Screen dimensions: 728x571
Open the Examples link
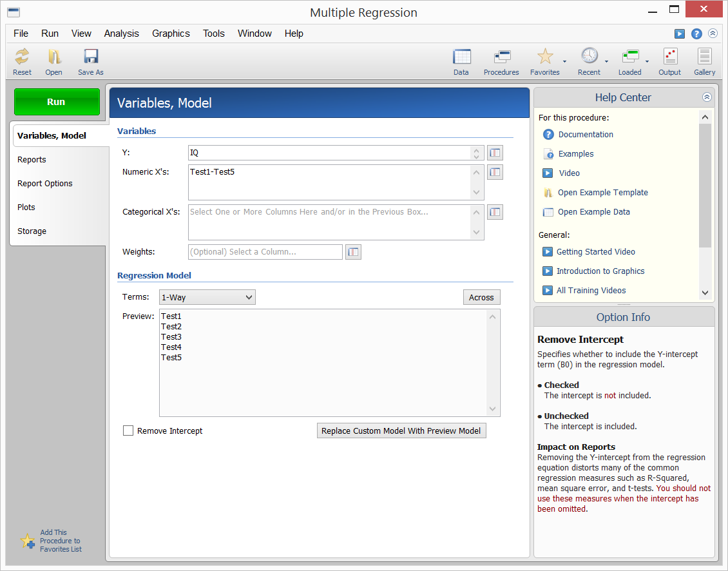coord(576,154)
